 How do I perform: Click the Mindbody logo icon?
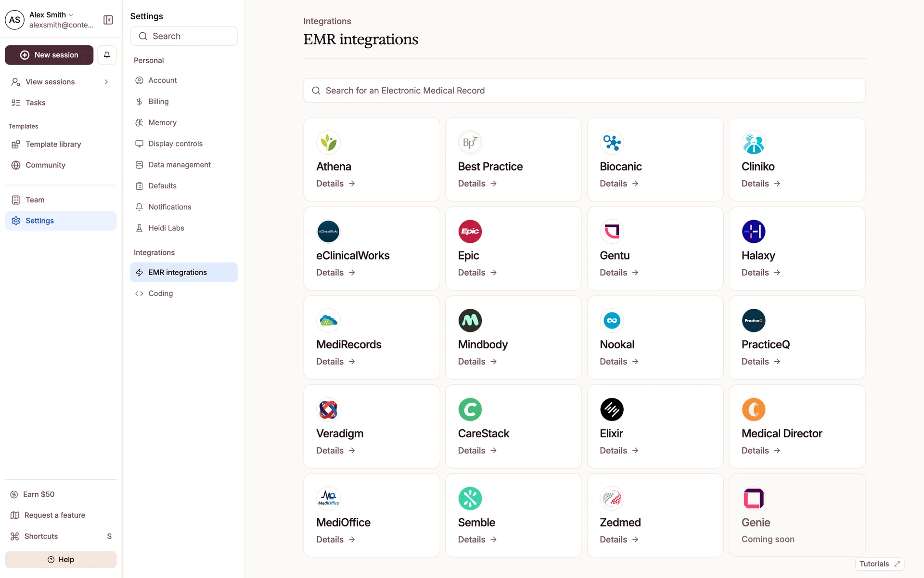point(470,321)
